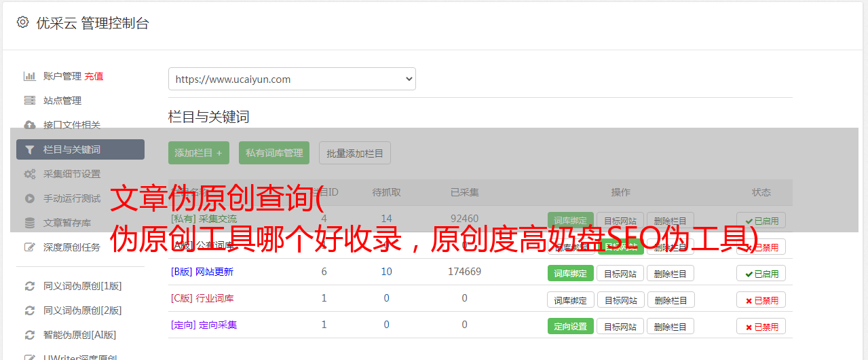This screenshot has width=868, height=360.
Task: Click 词库绑定 in the 行业词库 row
Action: coord(571,300)
